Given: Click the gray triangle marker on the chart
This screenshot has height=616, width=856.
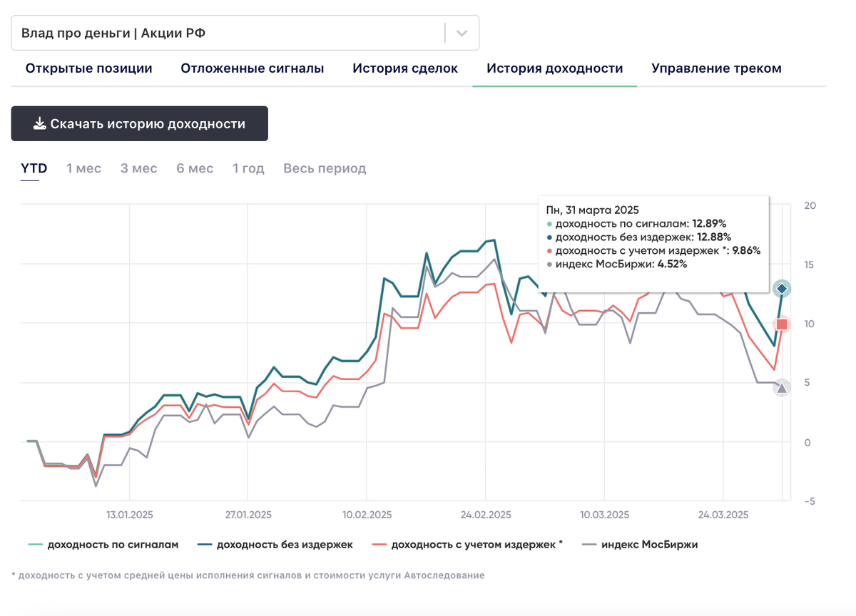Looking at the screenshot, I should click(782, 388).
